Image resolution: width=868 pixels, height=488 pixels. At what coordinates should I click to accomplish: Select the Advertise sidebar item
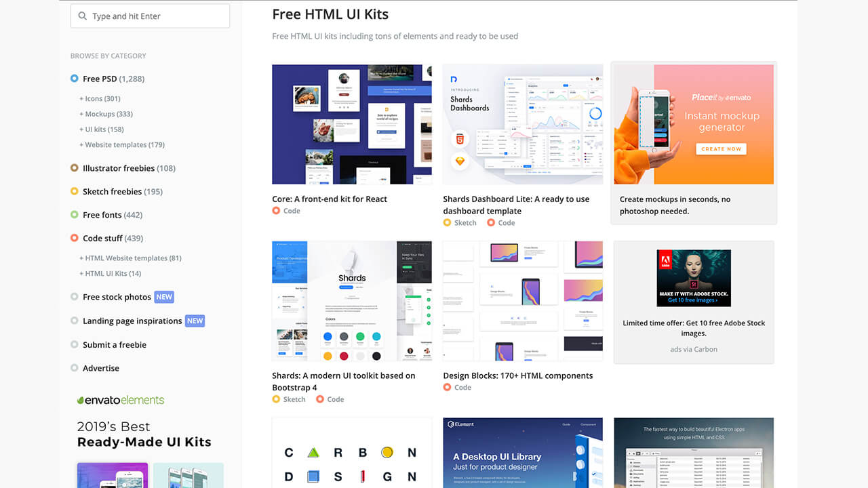coord(100,368)
